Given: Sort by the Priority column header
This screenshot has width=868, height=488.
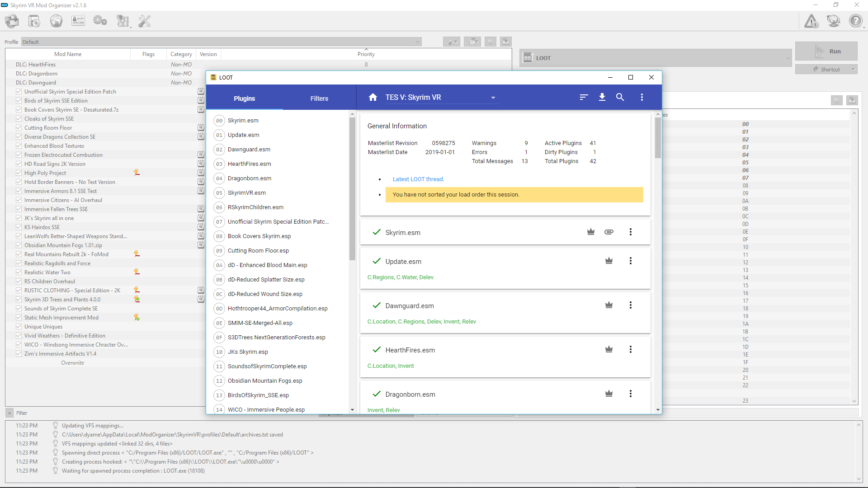Looking at the screenshot, I should click(366, 54).
